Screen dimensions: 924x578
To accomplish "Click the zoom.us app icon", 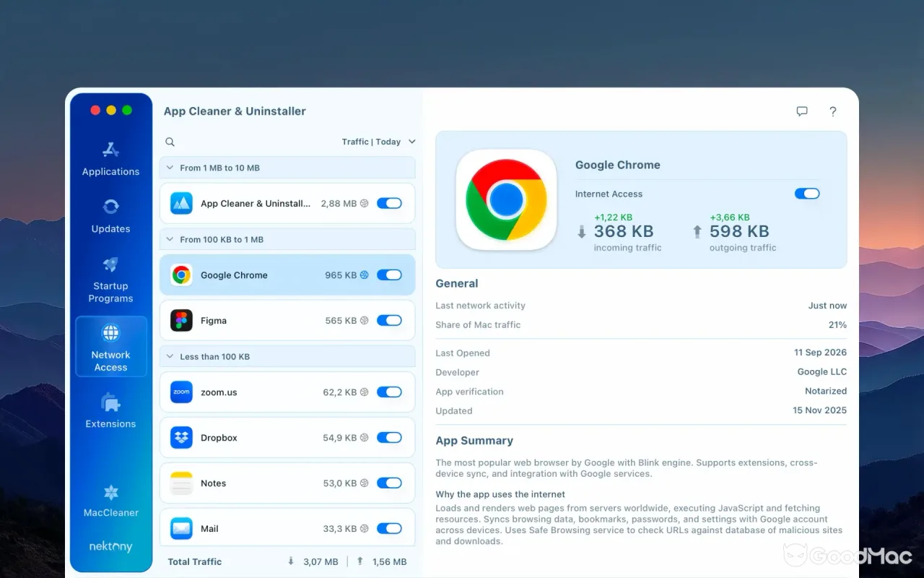I will [181, 392].
